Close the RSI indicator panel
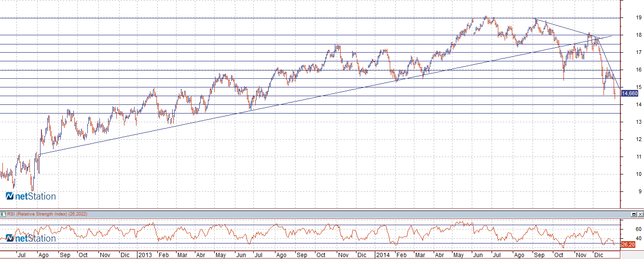 (x=640, y=214)
